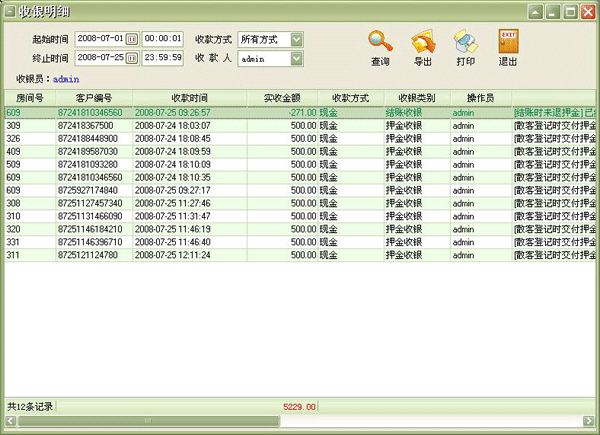Click the 退出 exit icon
This screenshot has width=600, height=435.
[x=508, y=42]
